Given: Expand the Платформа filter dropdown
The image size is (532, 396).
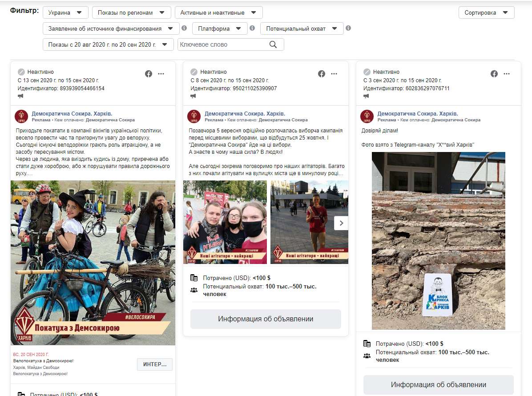Looking at the screenshot, I should click(x=220, y=28).
